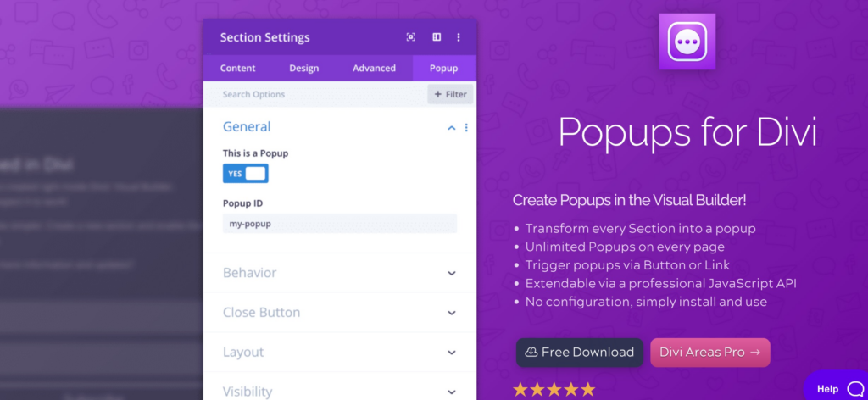Focus the Search Options field

315,94
